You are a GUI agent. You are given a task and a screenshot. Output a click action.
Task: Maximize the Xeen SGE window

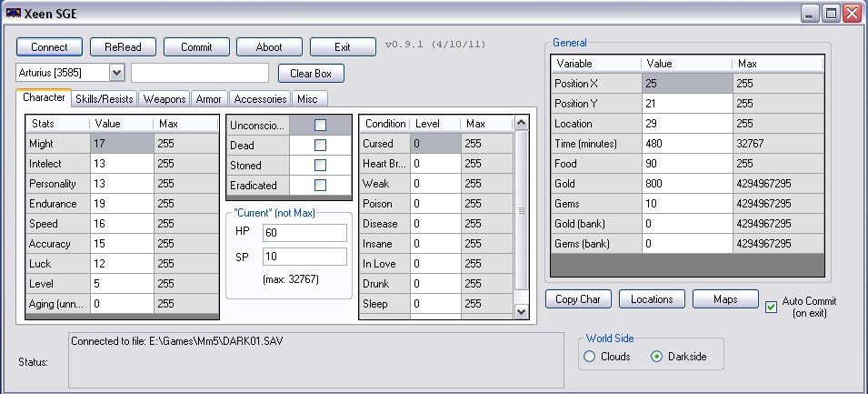pyautogui.click(x=831, y=14)
